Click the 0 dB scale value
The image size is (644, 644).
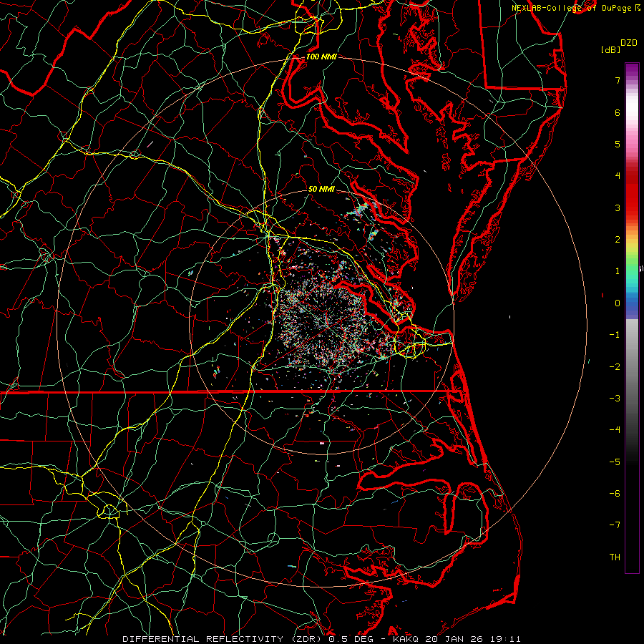618,303
